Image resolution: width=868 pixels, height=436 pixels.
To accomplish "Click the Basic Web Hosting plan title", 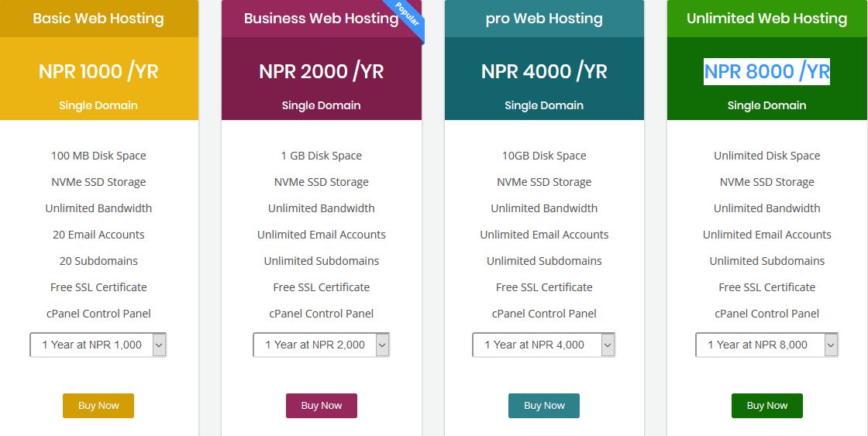I will click(98, 19).
